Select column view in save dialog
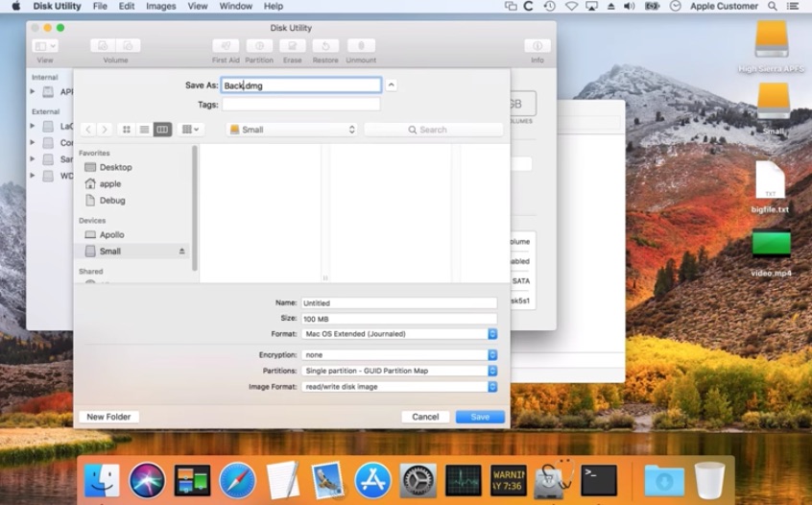 (162, 130)
